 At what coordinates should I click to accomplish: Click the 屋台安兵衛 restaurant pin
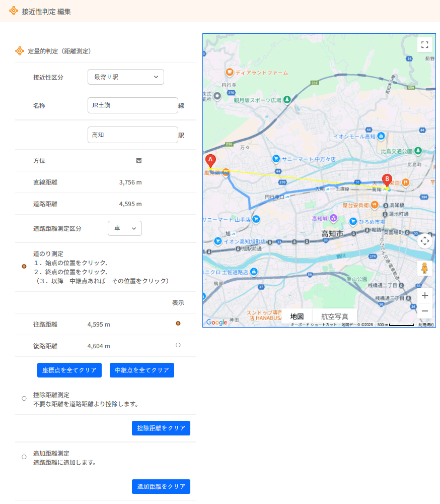tap(375, 205)
